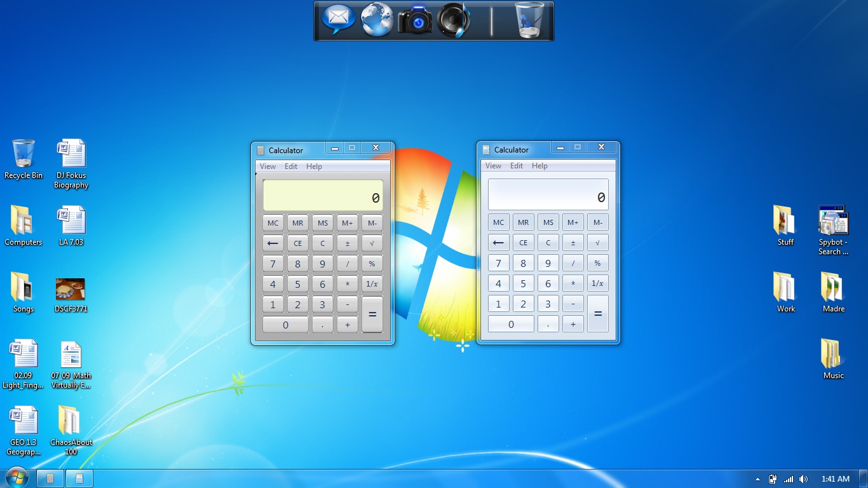Select the LA 7.03 document icon

pyautogui.click(x=71, y=226)
